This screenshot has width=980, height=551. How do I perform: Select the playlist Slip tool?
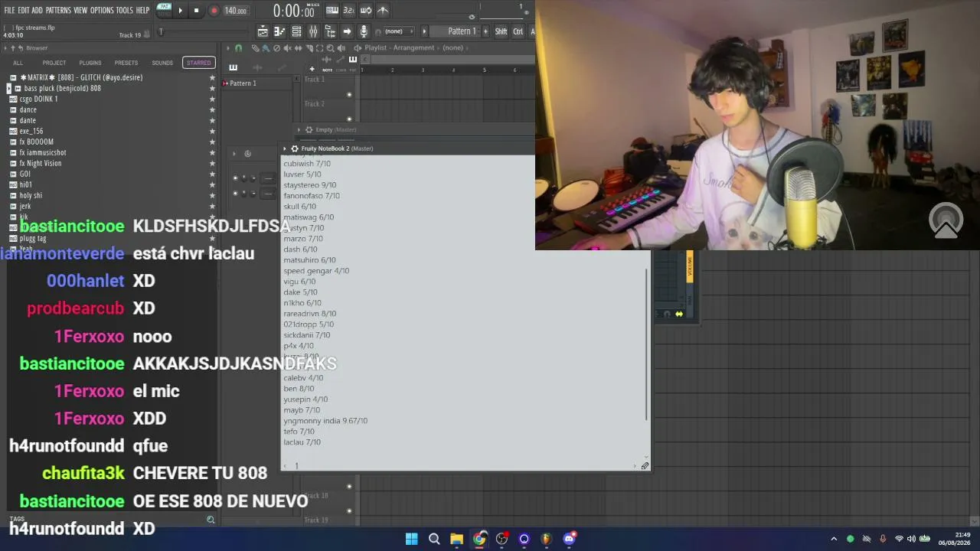[x=298, y=48]
